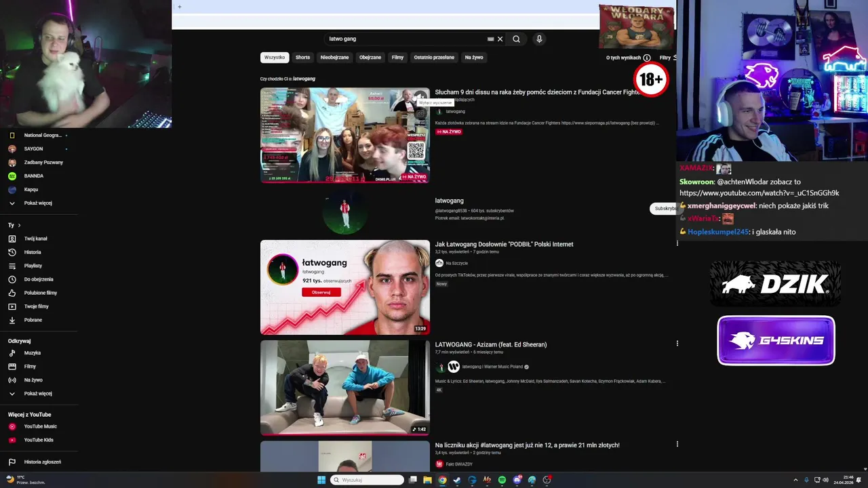The height and width of the screenshot is (488, 868).
Task: Open the live stream thumbnail with group of people
Action: tap(344, 135)
